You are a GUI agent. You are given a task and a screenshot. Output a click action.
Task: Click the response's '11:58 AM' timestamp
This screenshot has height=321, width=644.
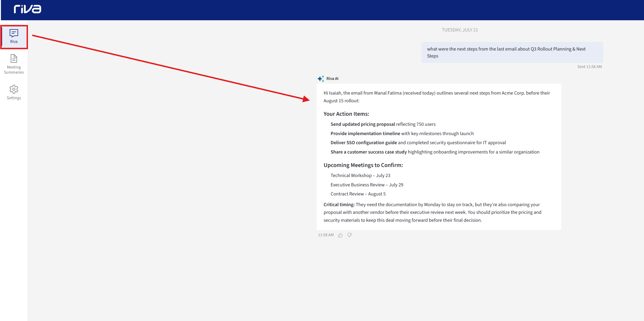point(325,235)
